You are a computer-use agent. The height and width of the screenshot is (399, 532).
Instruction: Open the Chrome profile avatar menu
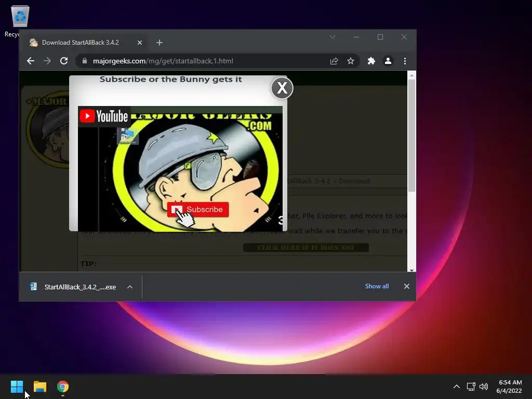388,61
